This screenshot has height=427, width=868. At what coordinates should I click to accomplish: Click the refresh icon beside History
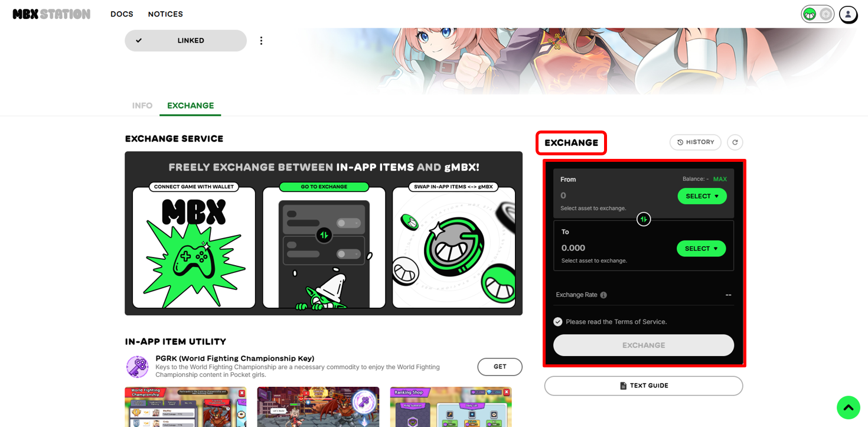pos(735,142)
